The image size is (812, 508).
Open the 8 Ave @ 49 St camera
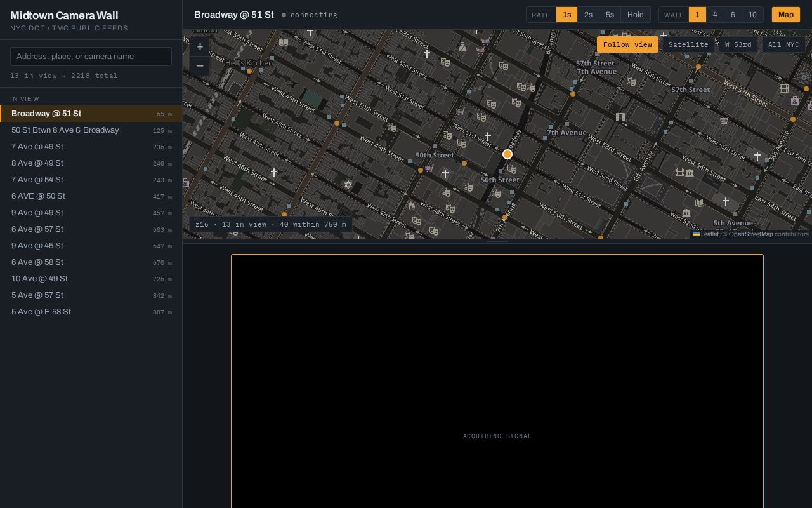(91, 163)
